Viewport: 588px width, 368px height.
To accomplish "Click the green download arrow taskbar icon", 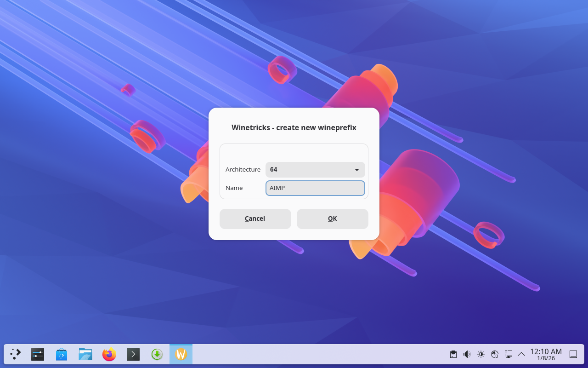I will (x=157, y=354).
